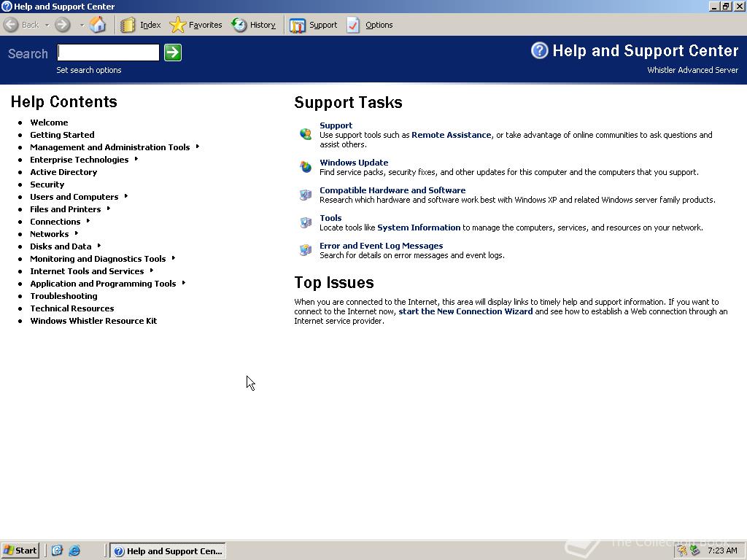The width and height of the screenshot is (747, 560).
Task: Click the Support toolbar icon
Action: click(x=298, y=26)
